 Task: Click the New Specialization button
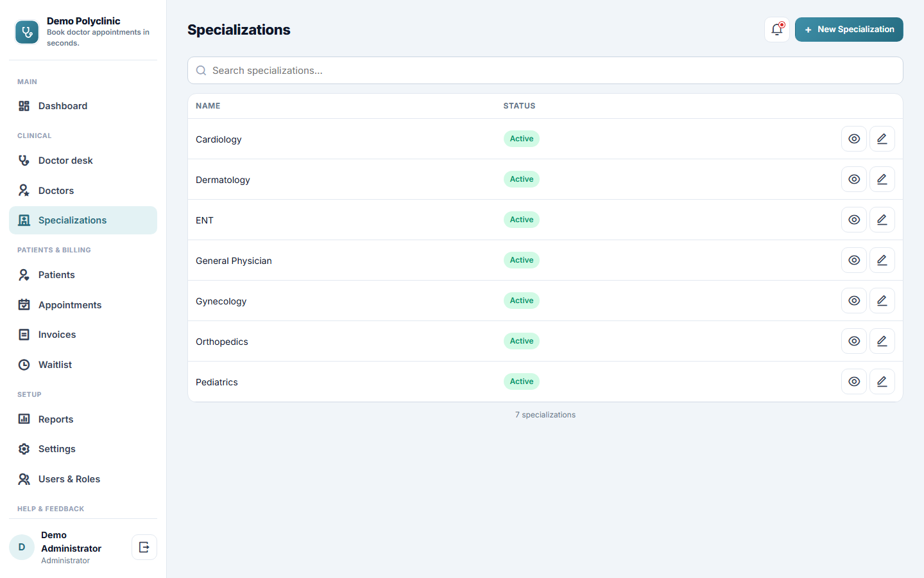click(849, 30)
